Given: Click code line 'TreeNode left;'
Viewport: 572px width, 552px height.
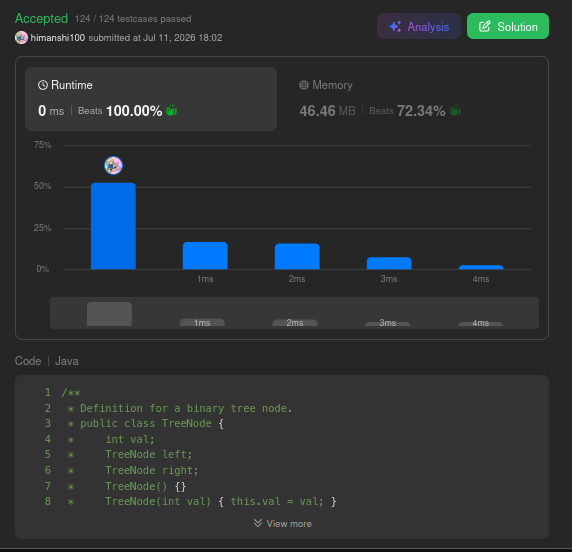Looking at the screenshot, I should pos(148,454).
